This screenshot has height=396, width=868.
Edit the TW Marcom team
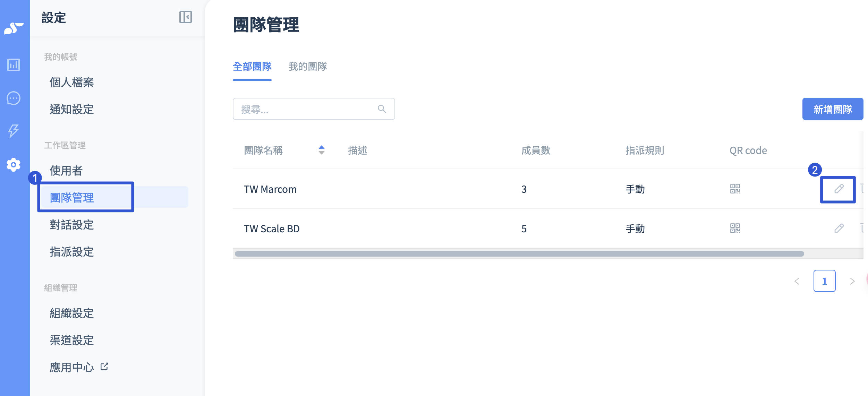click(x=839, y=189)
